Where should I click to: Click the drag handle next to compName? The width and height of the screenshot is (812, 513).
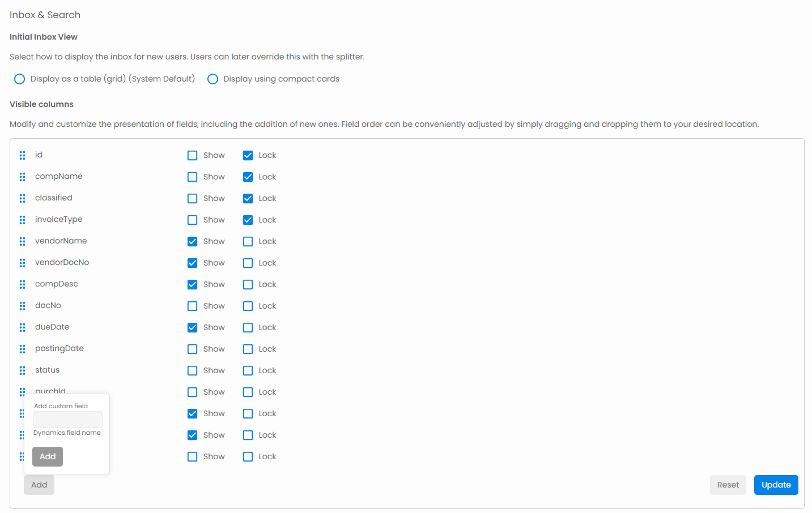[23, 177]
